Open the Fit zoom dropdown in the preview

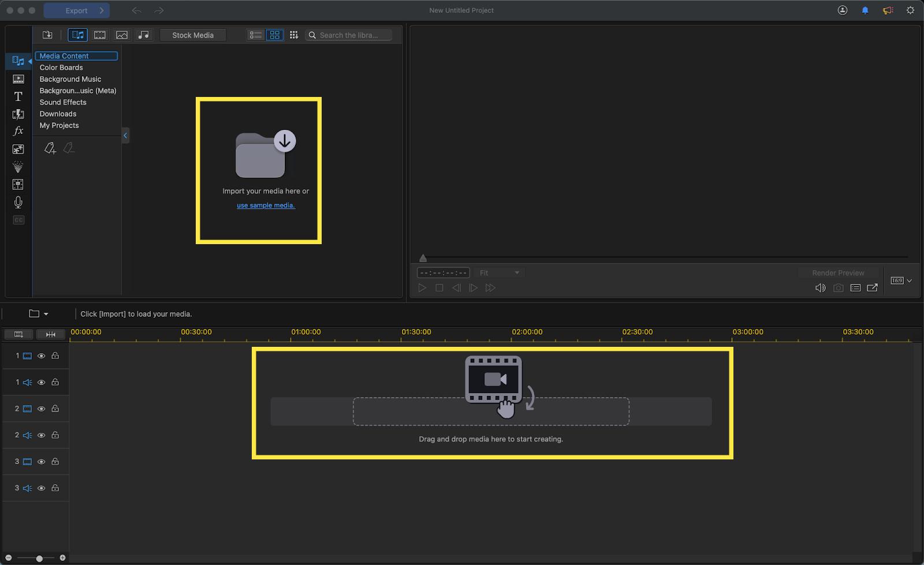click(x=499, y=272)
